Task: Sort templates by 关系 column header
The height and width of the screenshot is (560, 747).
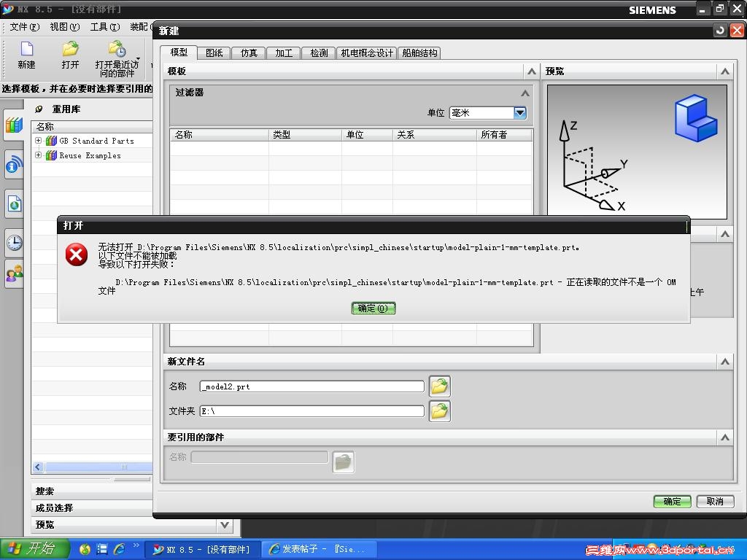Action: click(x=435, y=135)
